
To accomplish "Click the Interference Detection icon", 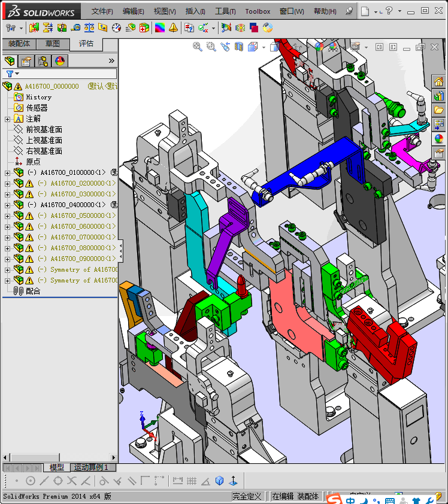I will pyautogui.click(x=34, y=28).
